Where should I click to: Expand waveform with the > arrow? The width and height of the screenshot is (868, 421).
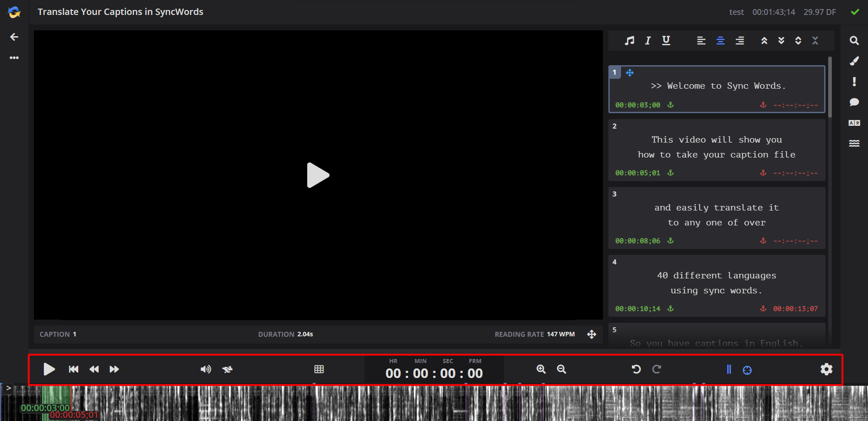8,388
